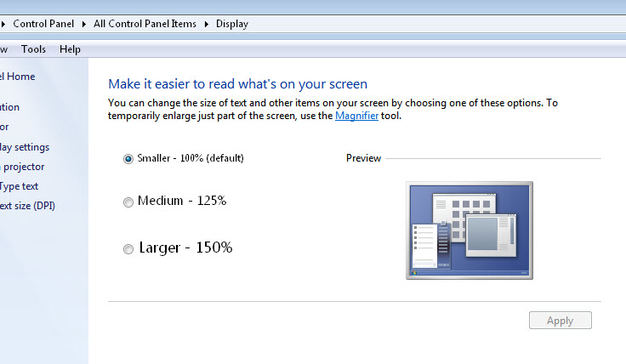Open the Help menu
Screen dimensions: 626x364
tap(70, 49)
